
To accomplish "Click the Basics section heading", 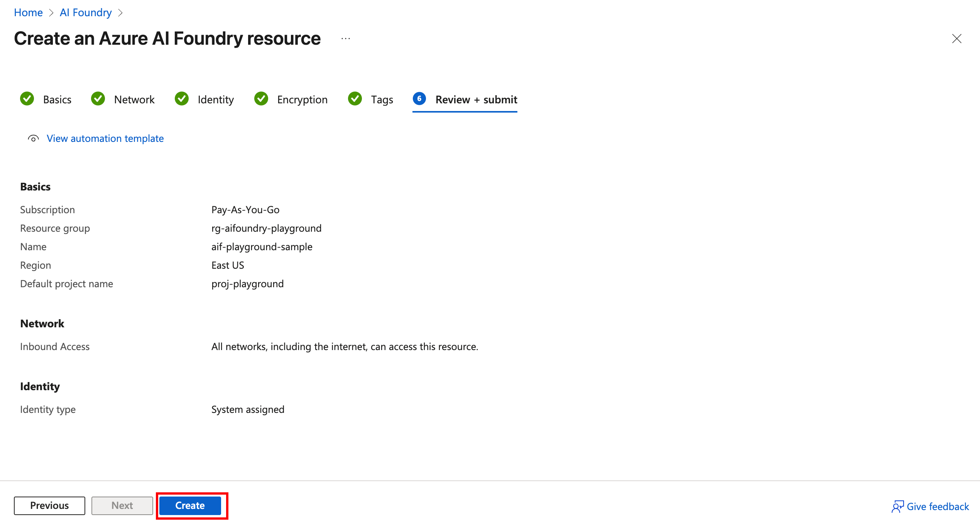I will pos(35,187).
